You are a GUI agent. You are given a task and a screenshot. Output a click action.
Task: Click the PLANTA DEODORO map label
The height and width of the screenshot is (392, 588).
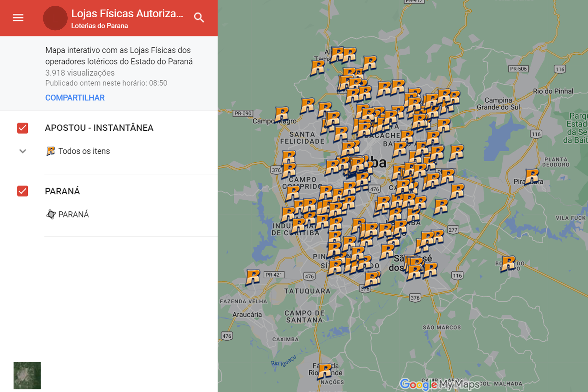coord(556,162)
